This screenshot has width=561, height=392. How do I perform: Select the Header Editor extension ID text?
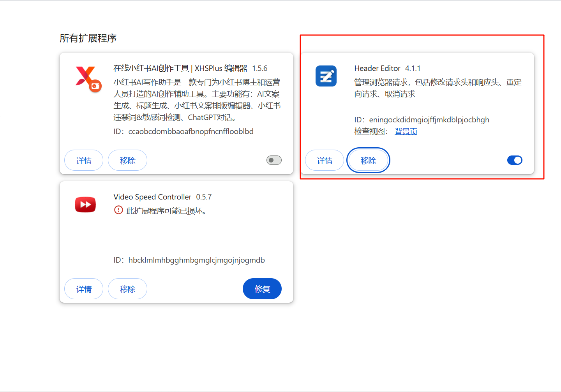point(429,120)
